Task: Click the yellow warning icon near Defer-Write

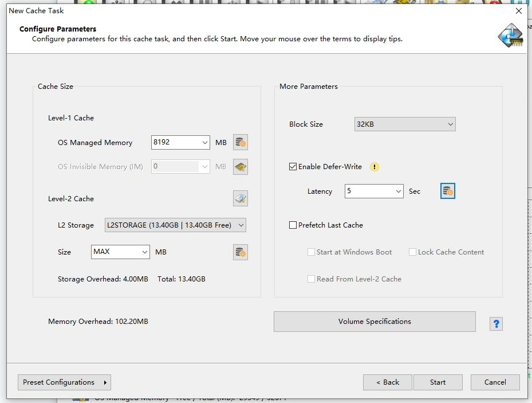Action: (x=375, y=167)
